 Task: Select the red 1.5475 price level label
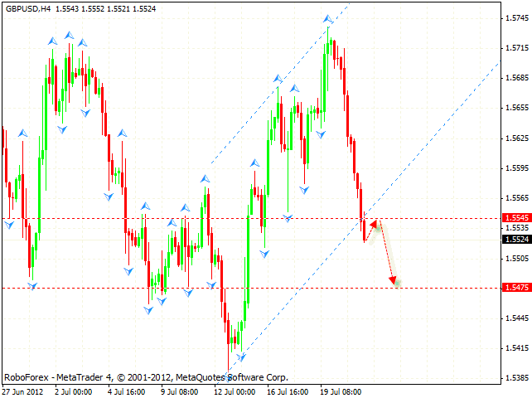click(x=516, y=288)
